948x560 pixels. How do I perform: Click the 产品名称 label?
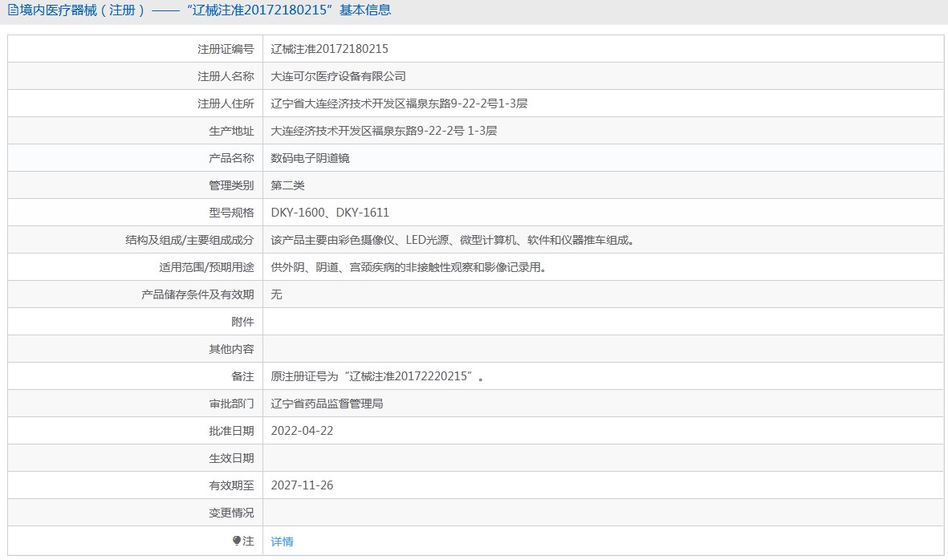click(x=231, y=158)
